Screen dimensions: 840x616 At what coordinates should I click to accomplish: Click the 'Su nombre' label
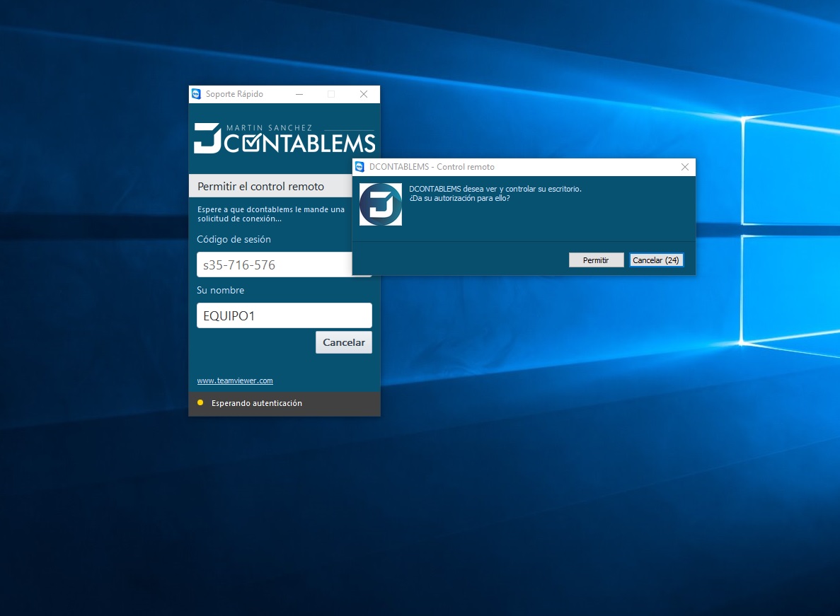coord(220,290)
